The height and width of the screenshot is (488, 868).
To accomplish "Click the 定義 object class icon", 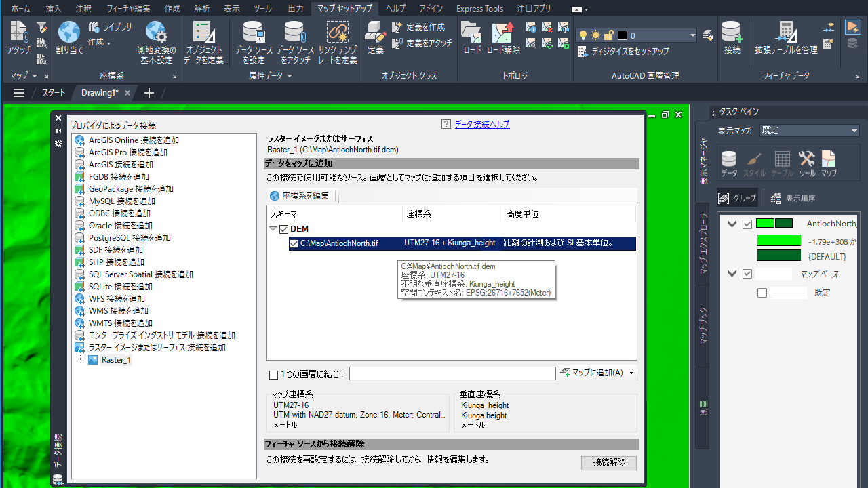I will pyautogui.click(x=376, y=38).
